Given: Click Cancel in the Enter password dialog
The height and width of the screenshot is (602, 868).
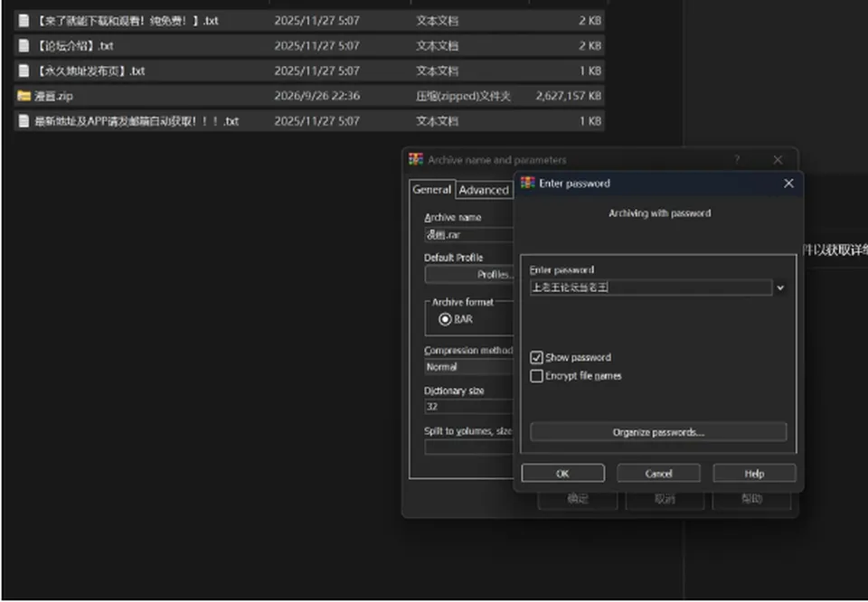Looking at the screenshot, I should 658,474.
